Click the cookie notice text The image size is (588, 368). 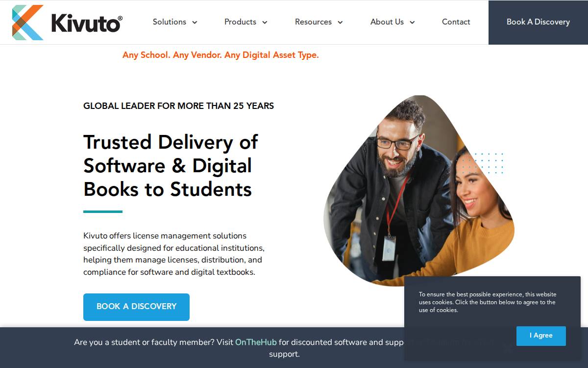point(488,302)
